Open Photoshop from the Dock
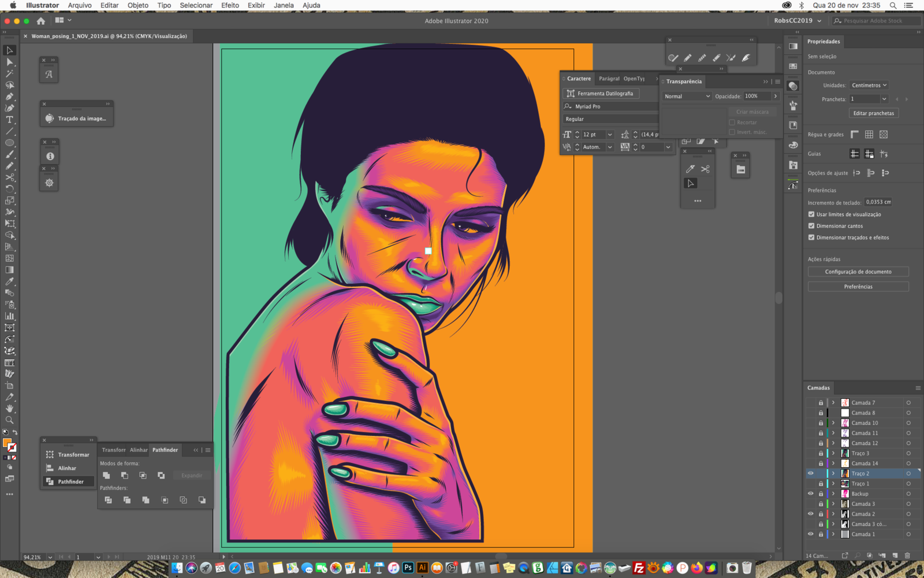Viewport: 924px width, 578px height. (x=408, y=568)
